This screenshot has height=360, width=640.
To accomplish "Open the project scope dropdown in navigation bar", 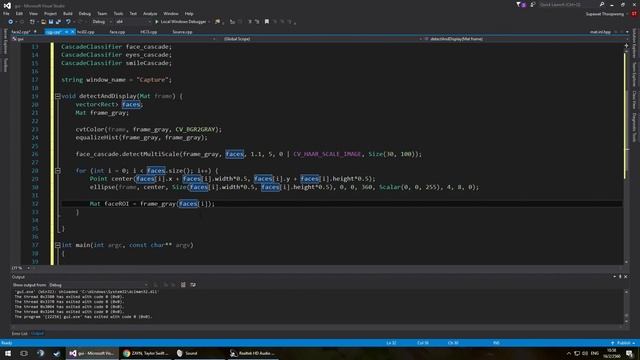I will (113, 39).
